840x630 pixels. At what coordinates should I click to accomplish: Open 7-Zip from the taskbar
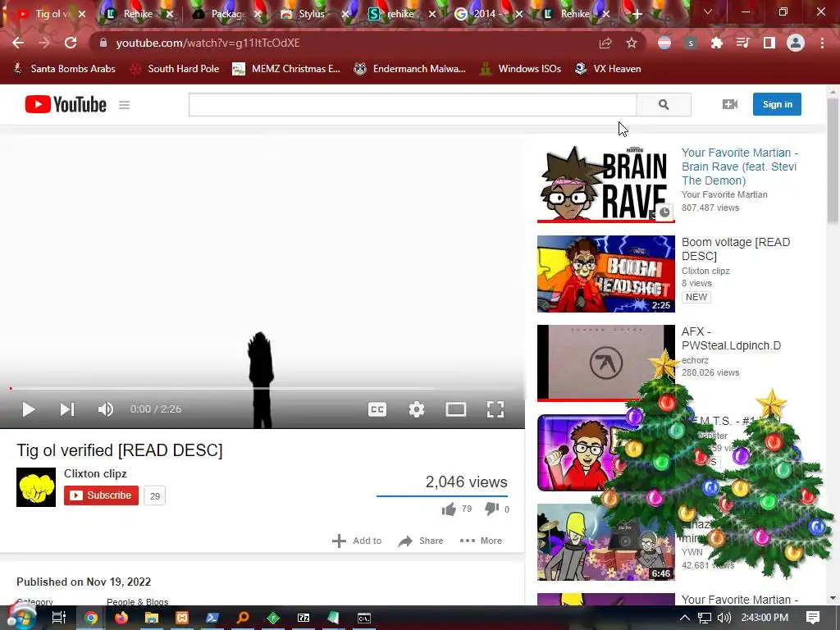pyautogui.click(x=304, y=618)
